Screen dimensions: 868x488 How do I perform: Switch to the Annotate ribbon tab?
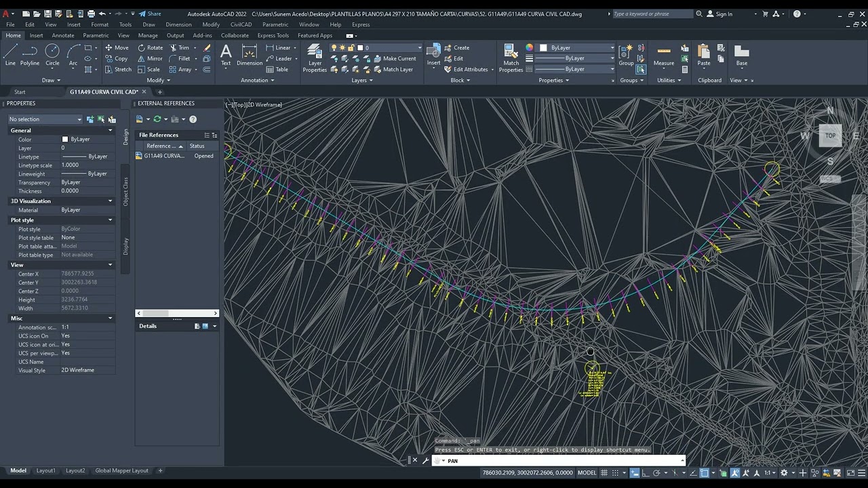point(63,35)
